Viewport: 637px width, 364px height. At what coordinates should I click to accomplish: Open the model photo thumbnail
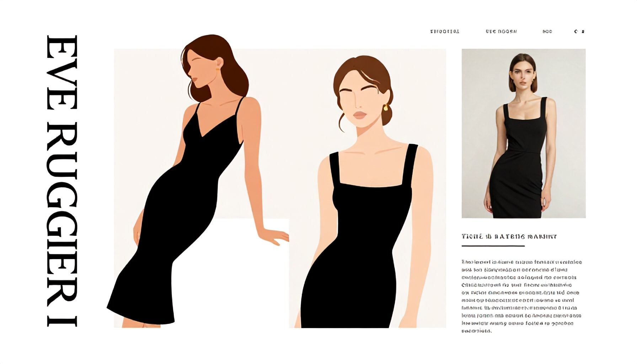[x=523, y=133]
